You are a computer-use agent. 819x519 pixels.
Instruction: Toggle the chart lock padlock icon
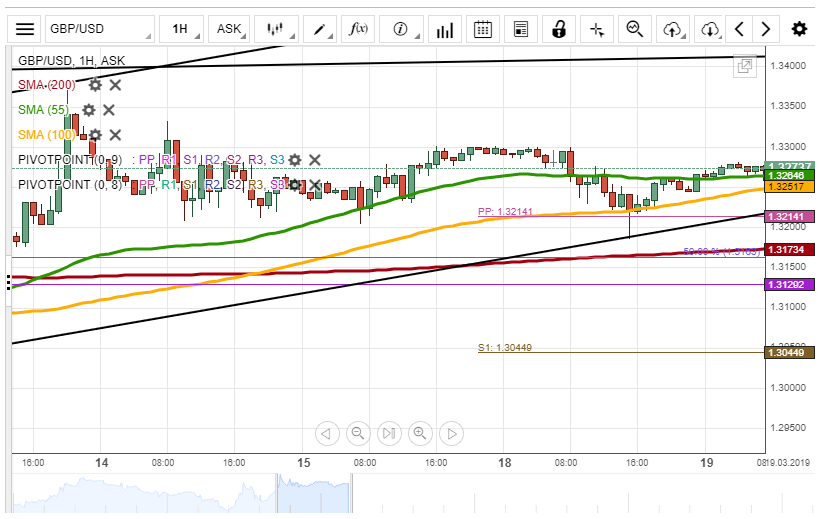point(559,29)
